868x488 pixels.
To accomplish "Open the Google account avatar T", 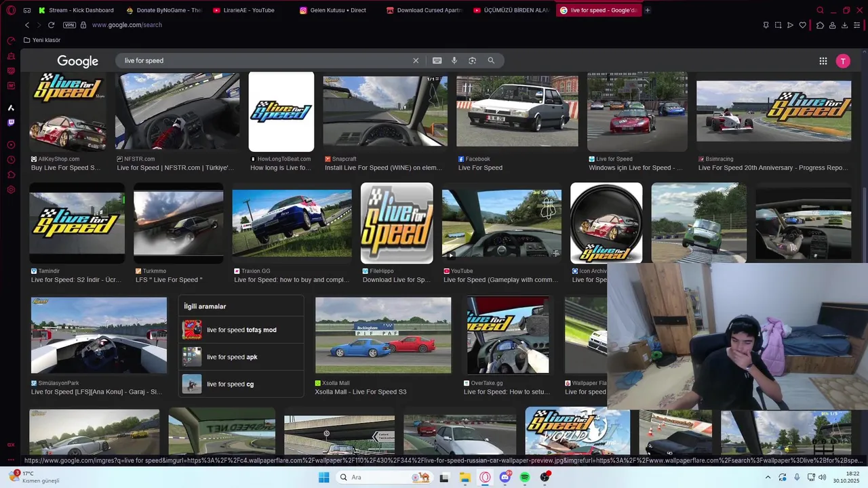I will click(x=843, y=61).
